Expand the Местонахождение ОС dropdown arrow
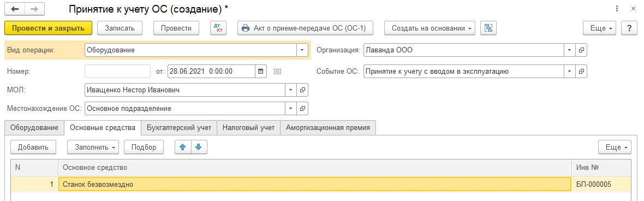Viewport: 644px width, 201px height. pyautogui.click(x=291, y=109)
